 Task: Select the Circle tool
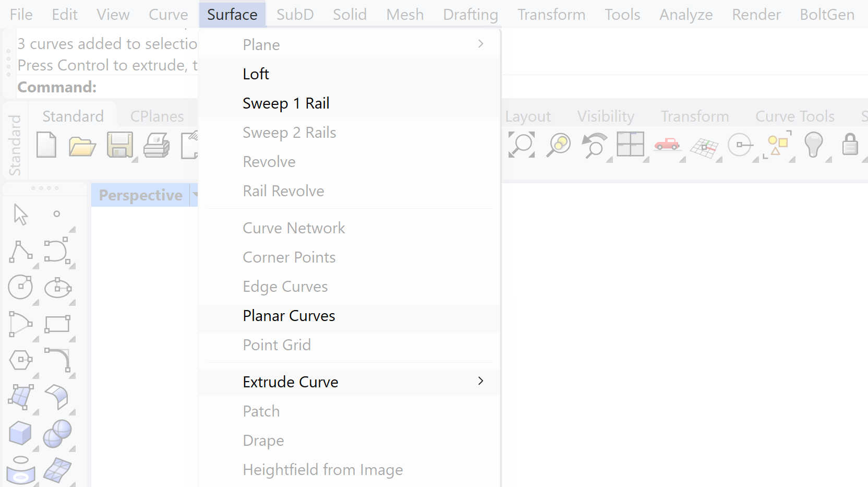20,287
